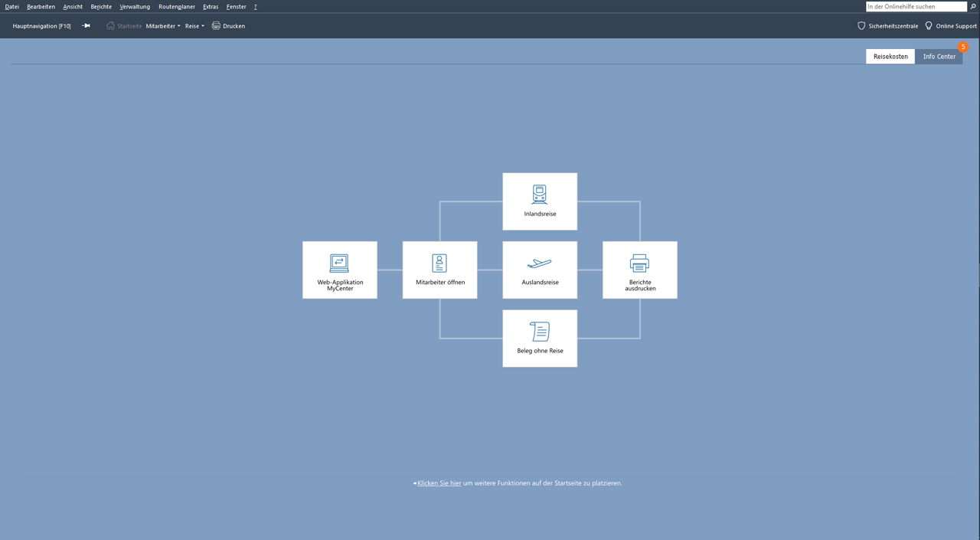Viewport: 980px width, 540px height.
Task: Toggle the pin icon beside Hauptnavigation
Action: pos(87,26)
